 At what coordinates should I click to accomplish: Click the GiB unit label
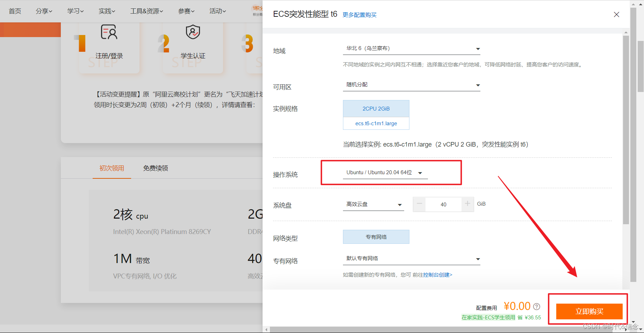pos(481,204)
